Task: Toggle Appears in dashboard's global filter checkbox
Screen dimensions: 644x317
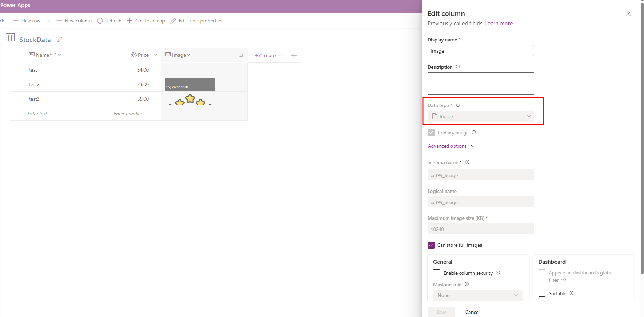Action: (x=542, y=273)
